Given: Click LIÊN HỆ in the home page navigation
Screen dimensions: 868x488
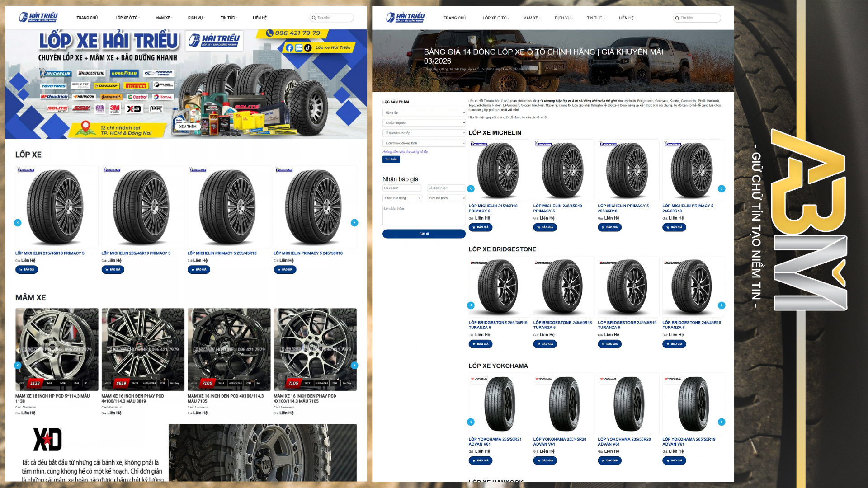Looking at the screenshot, I should click(x=259, y=18).
